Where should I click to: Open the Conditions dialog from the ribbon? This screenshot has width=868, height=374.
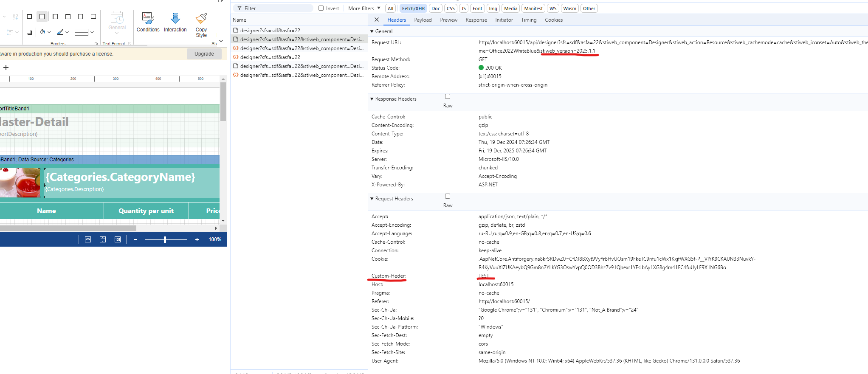coord(148,22)
